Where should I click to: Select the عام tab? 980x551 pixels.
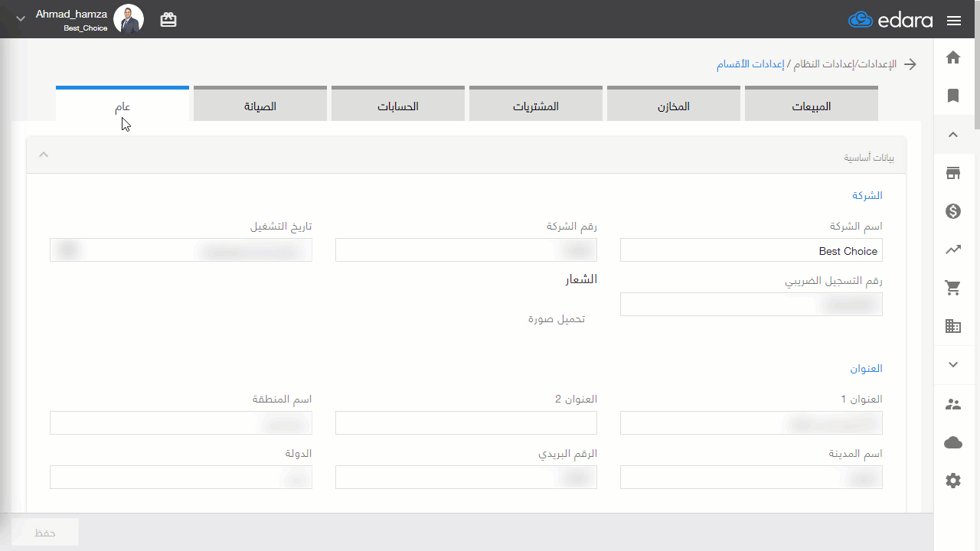click(x=122, y=105)
